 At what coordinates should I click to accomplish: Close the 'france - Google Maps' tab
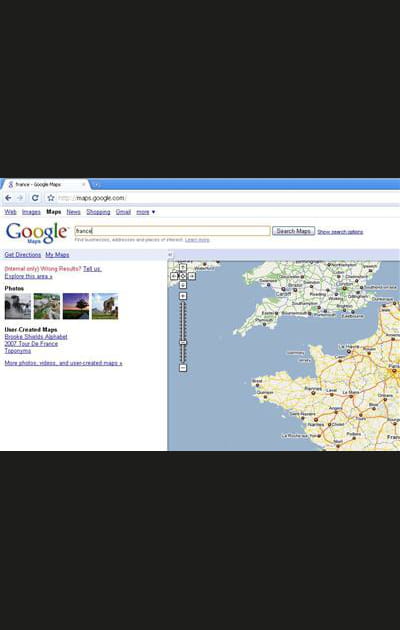click(x=84, y=184)
